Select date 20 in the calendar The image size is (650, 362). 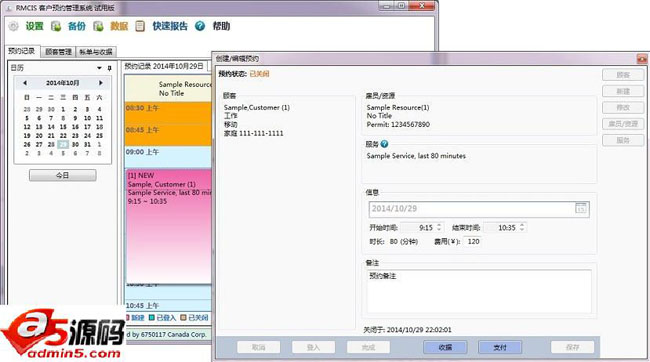point(39,136)
